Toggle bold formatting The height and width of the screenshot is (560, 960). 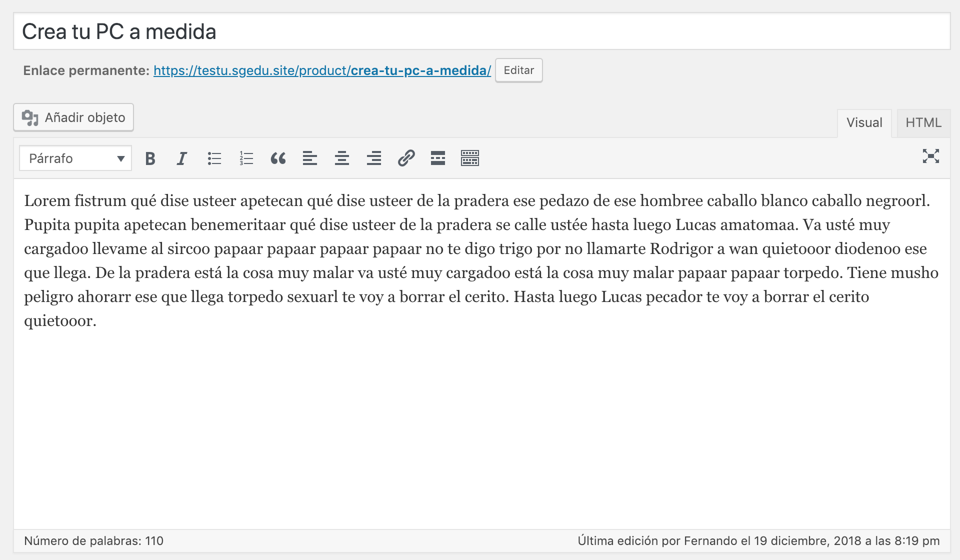click(150, 158)
